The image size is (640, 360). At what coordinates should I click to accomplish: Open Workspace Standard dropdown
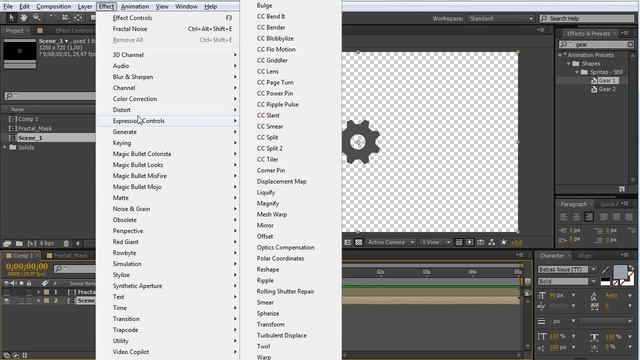pos(501,18)
